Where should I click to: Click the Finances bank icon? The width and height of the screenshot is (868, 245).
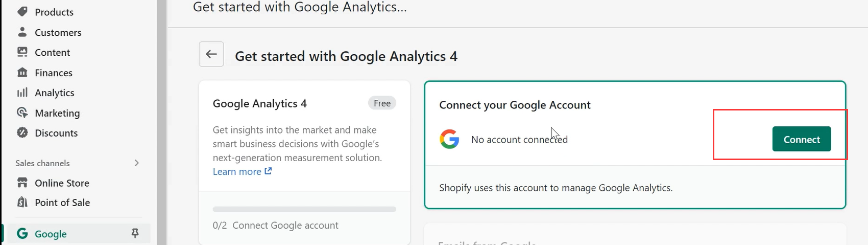[x=22, y=73]
